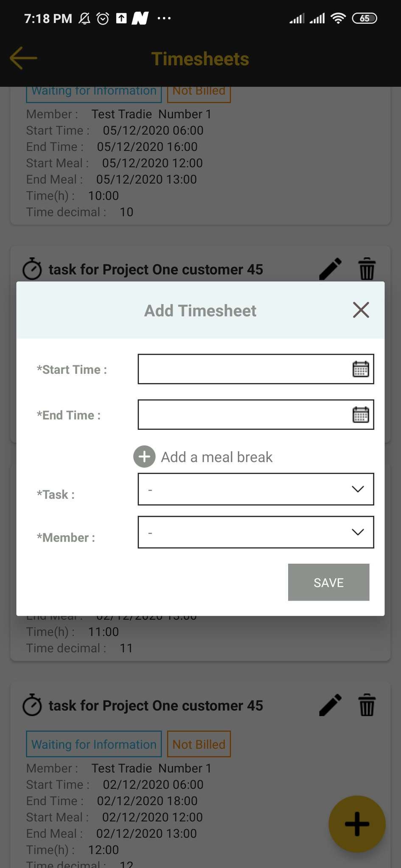Select the lower Not Billed tag

point(199,744)
